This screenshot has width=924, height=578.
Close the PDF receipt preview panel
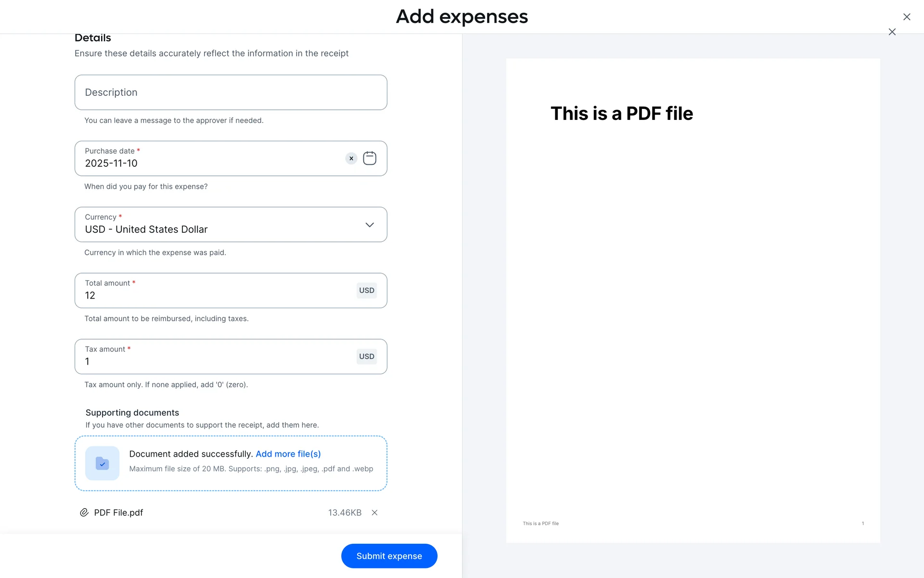(x=892, y=32)
